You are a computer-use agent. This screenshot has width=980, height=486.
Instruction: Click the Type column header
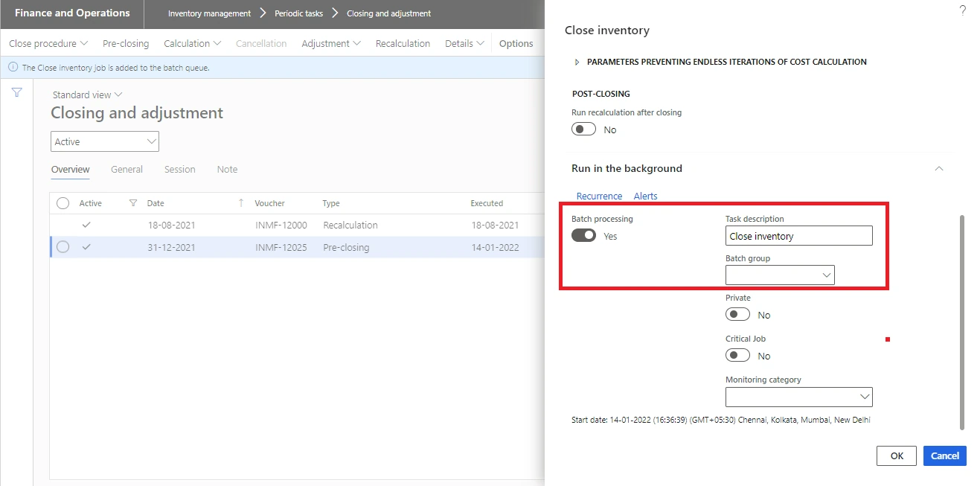tap(331, 203)
